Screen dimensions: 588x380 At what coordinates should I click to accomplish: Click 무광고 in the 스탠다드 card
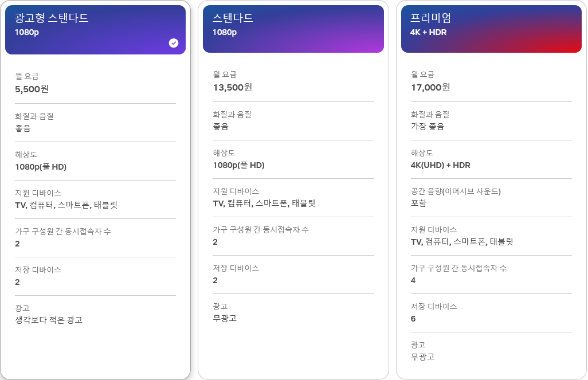(x=225, y=318)
